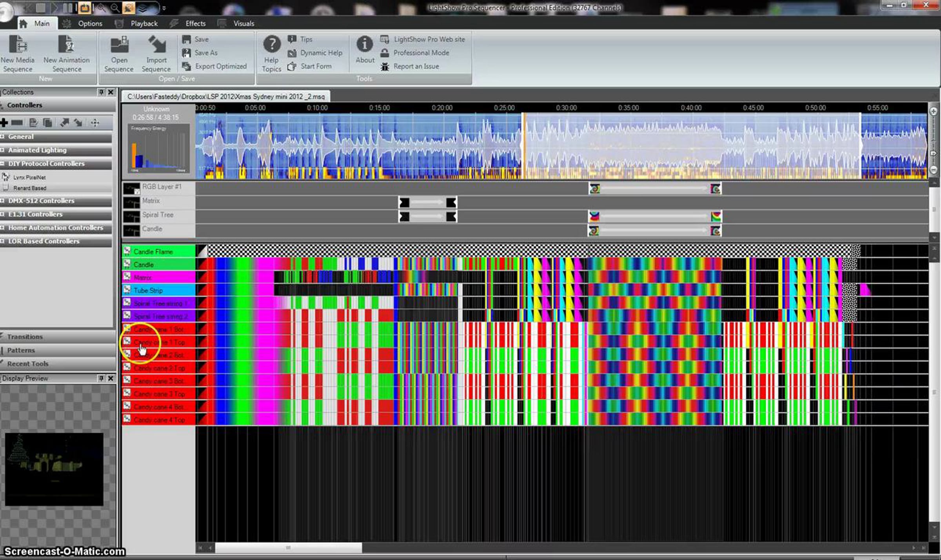The height and width of the screenshot is (560, 941).
Task: Click the add controller plus icon
Action: (4, 123)
